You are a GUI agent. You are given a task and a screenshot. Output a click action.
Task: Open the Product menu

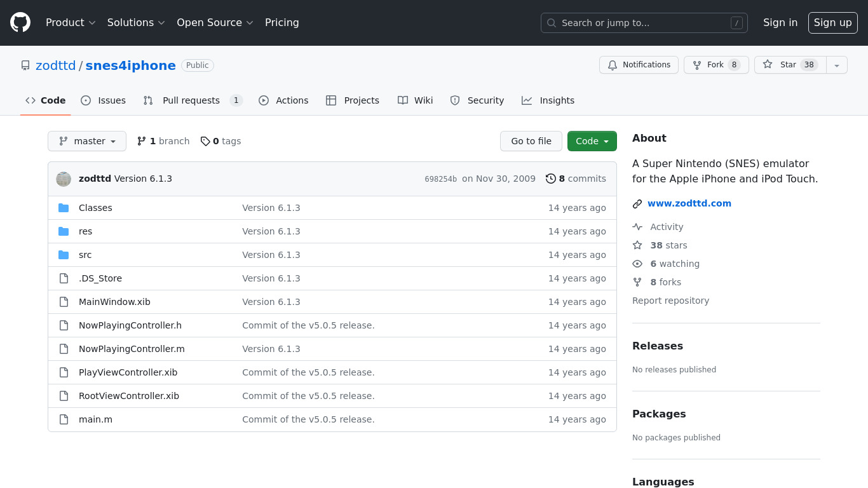pyautogui.click(x=71, y=22)
